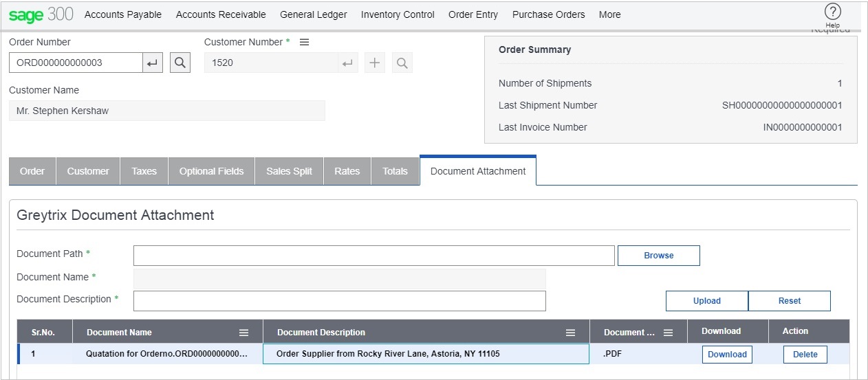Expand the More menu

[610, 14]
